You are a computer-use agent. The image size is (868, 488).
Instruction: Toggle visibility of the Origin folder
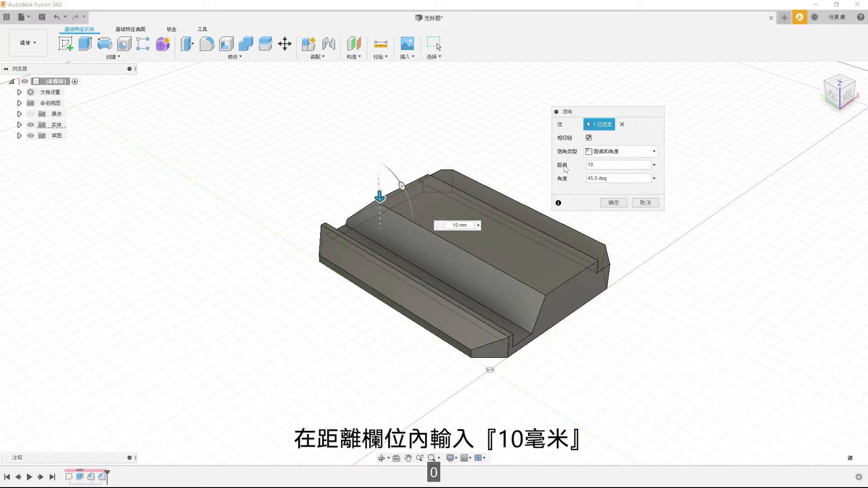pyautogui.click(x=31, y=114)
